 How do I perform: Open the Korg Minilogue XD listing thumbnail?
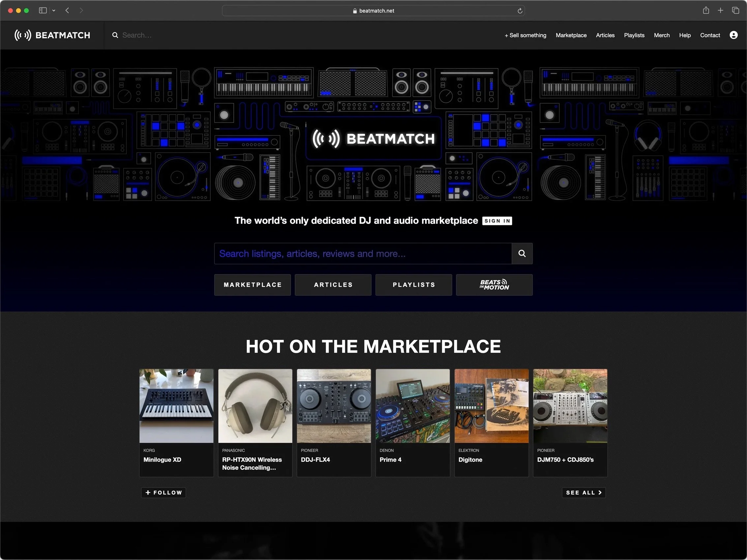pos(176,406)
